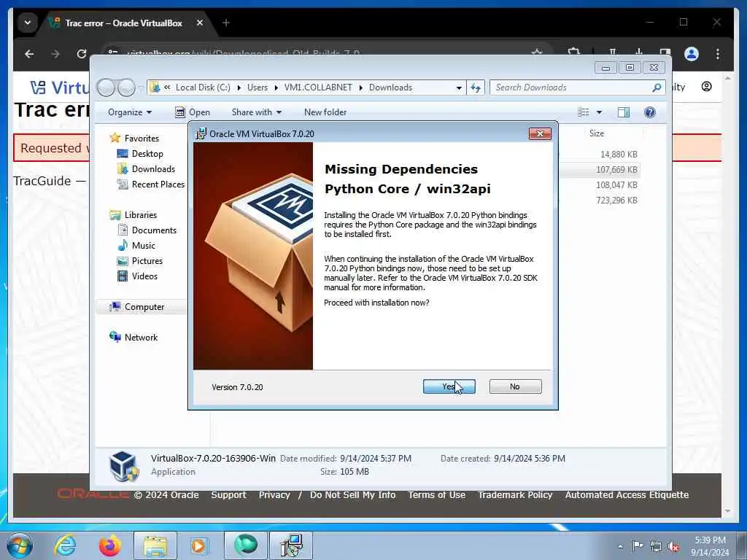The image size is (747, 560).
Task: Select VM1.COLLABNET in the address path
Action: point(318,87)
